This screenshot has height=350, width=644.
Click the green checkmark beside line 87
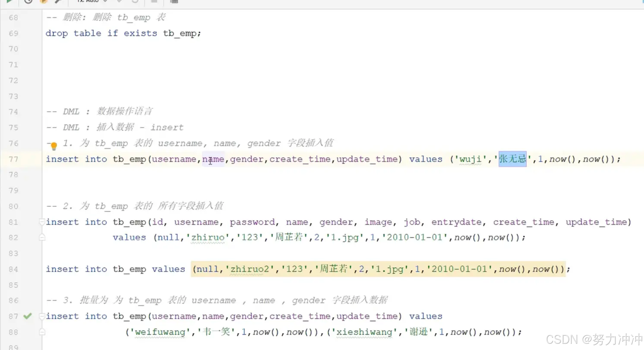point(28,316)
